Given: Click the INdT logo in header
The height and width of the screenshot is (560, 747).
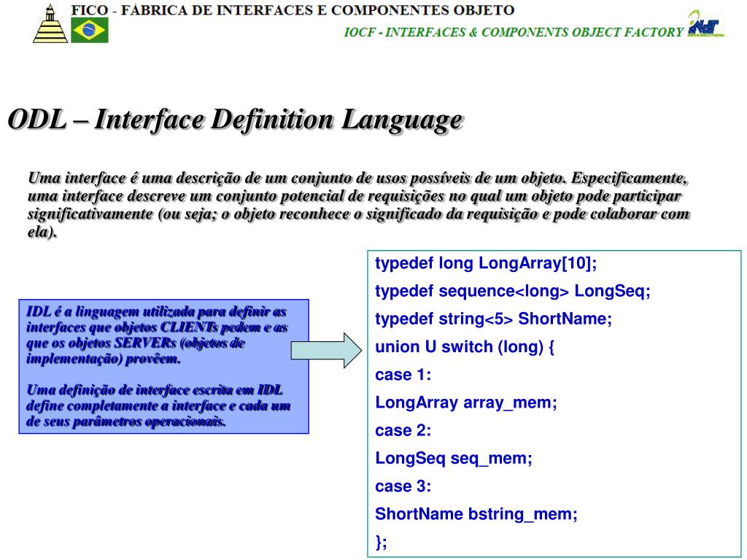Looking at the screenshot, I should point(705,25).
